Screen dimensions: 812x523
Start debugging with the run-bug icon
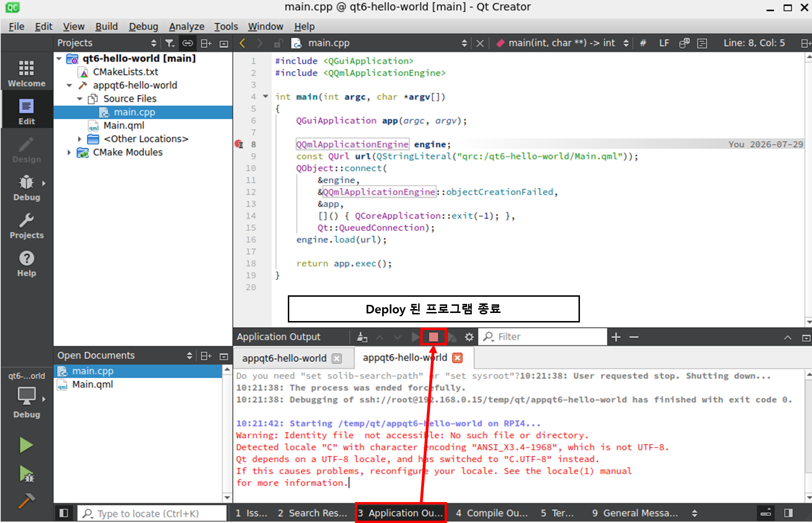point(26,474)
